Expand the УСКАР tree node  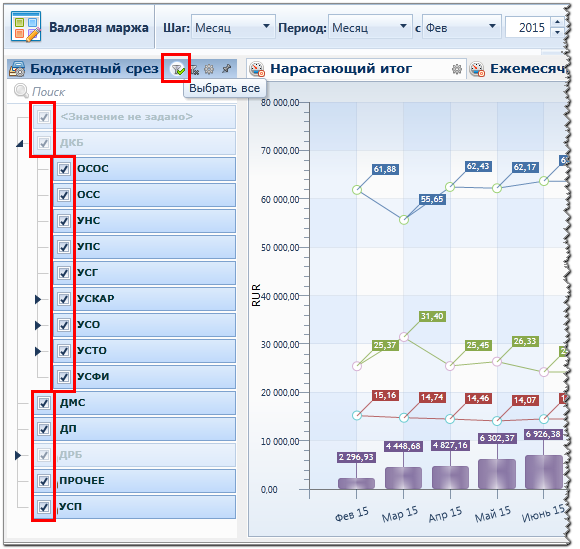click(37, 299)
